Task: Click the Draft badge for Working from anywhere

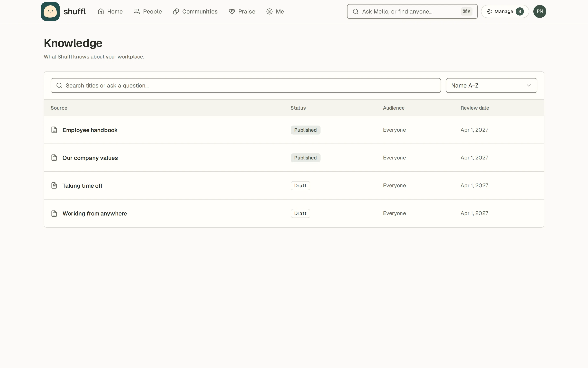Action: [x=300, y=213]
